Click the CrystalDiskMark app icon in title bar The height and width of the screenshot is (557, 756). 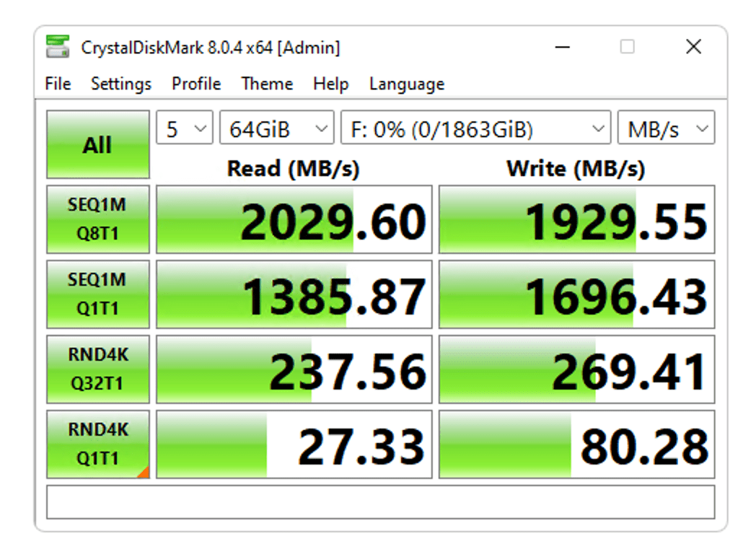click(58, 48)
